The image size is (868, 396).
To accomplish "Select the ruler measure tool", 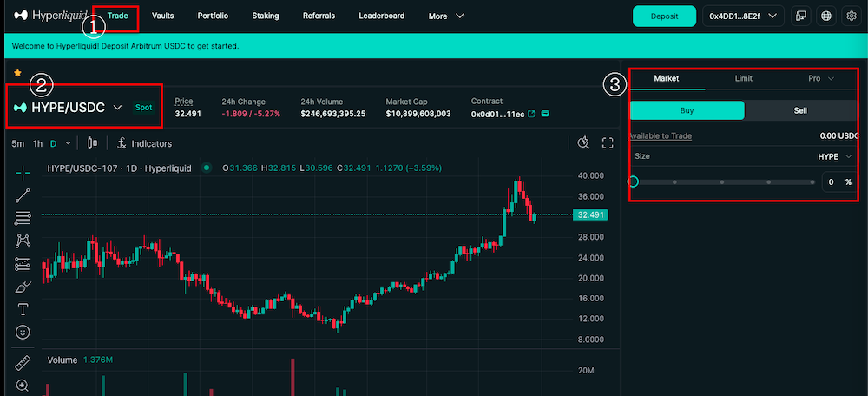I will [x=23, y=364].
